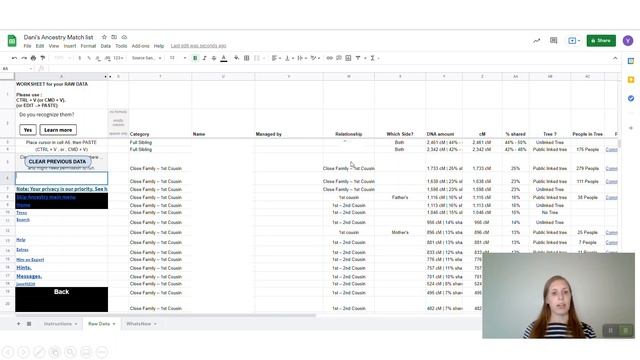Image resolution: width=640 pixels, height=360 pixels.
Task: Open the horizontal align dropdown
Action: (x=276, y=58)
